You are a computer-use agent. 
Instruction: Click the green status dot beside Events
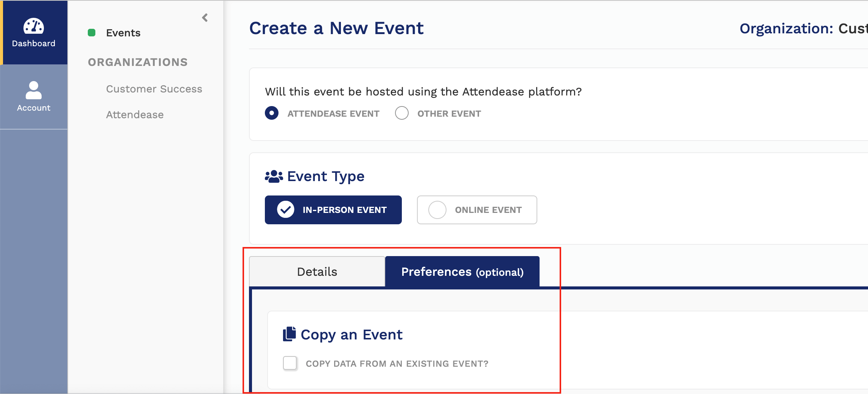click(91, 33)
